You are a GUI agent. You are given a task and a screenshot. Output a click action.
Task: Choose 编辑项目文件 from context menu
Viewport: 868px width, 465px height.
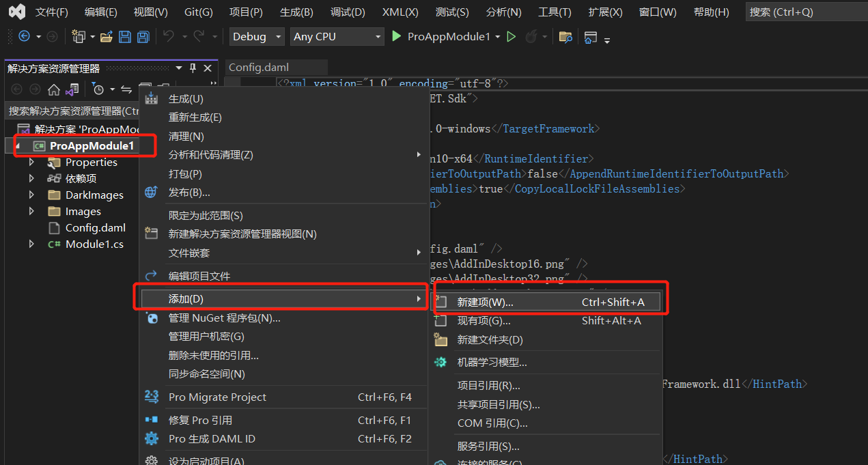click(x=199, y=276)
